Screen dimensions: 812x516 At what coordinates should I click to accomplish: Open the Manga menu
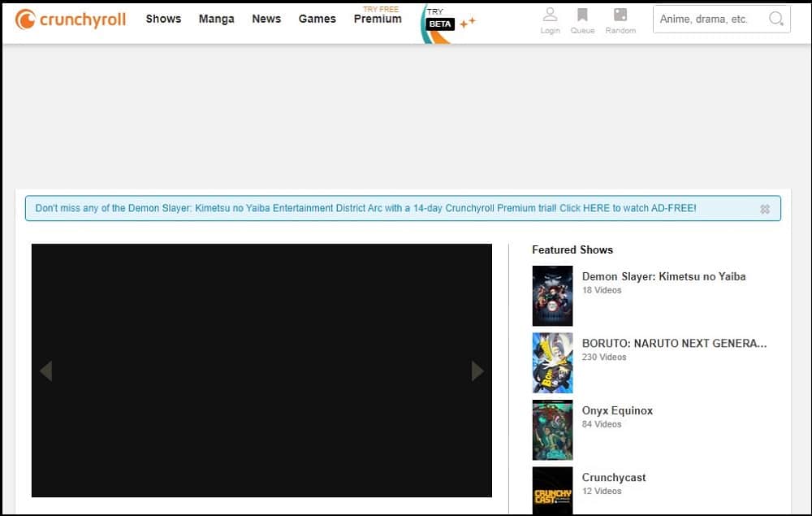[x=217, y=19]
